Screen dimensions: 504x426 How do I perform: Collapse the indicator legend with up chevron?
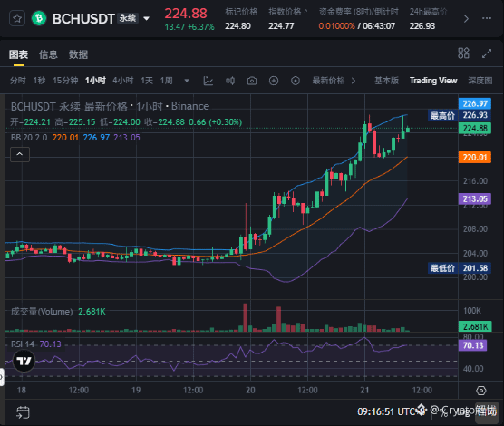[x=20, y=154]
